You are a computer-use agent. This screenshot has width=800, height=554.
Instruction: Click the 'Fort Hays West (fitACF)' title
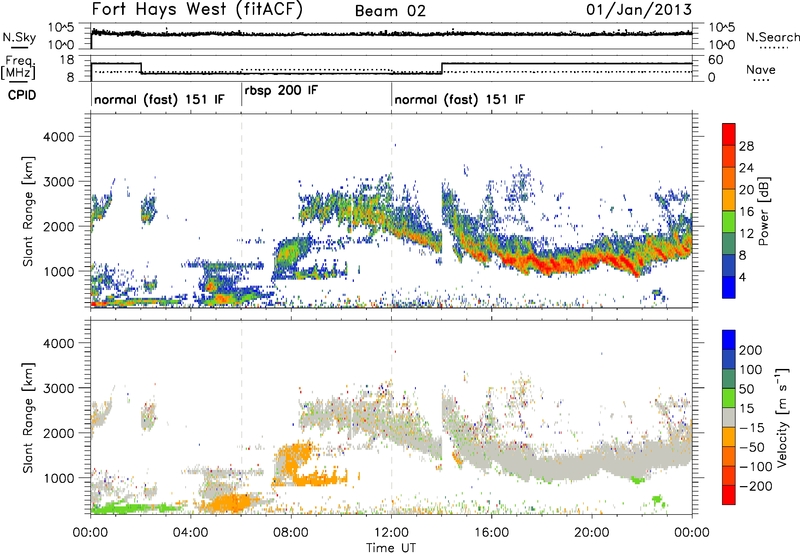click(x=197, y=9)
